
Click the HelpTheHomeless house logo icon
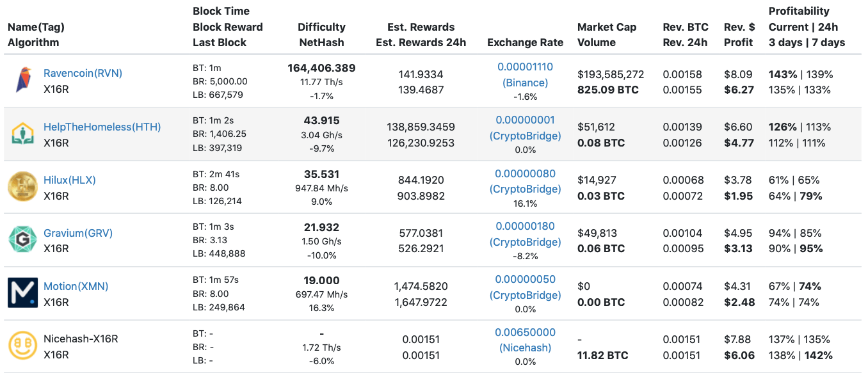pyautogui.click(x=23, y=134)
